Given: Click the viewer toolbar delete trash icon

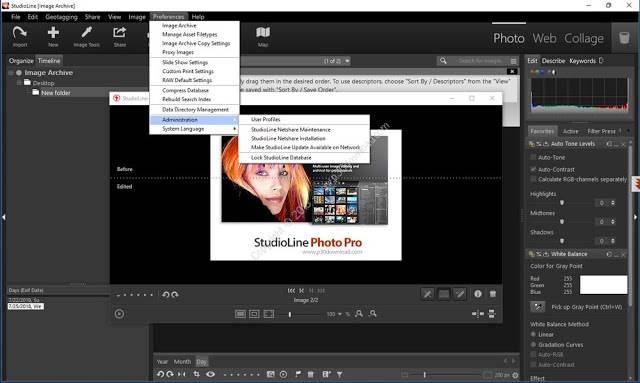Looking at the screenshot, I should (493, 294).
